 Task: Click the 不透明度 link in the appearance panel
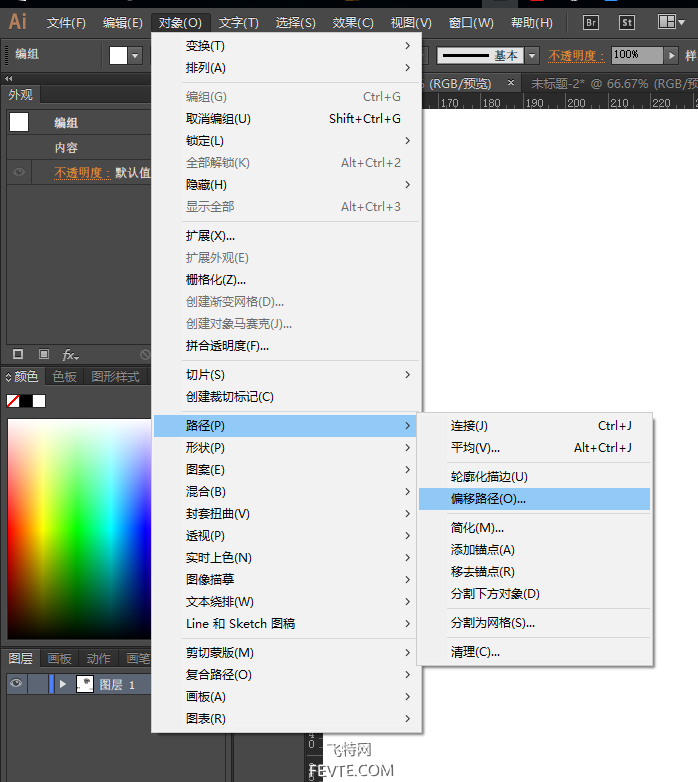point(82,173)
